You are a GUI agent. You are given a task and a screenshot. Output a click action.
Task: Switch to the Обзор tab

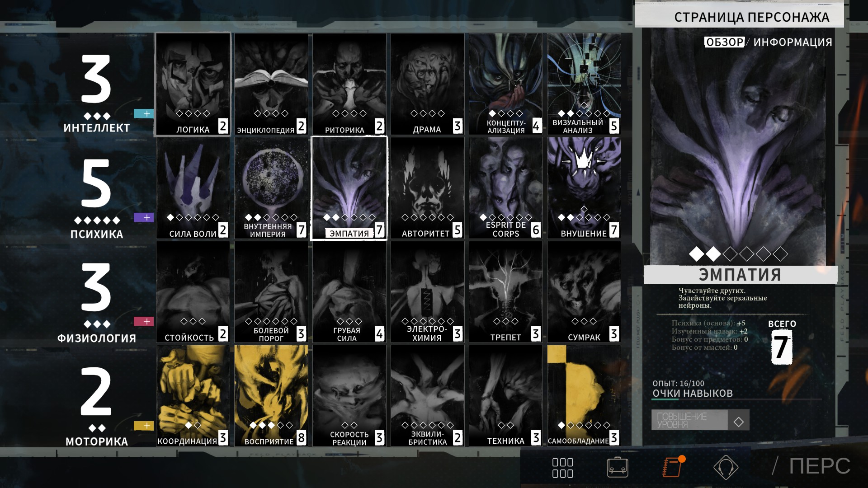[724, 42]
